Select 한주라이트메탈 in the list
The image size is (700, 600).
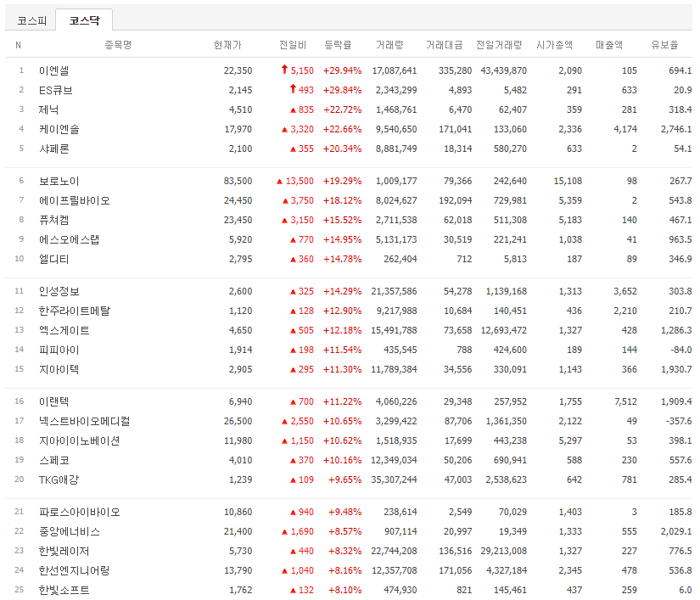click(74, 311)
